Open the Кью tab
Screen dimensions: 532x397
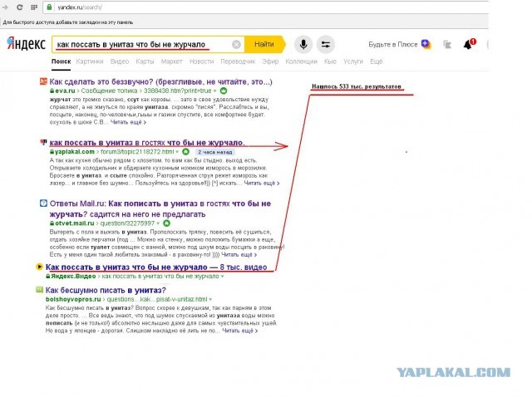coord(330,61)
